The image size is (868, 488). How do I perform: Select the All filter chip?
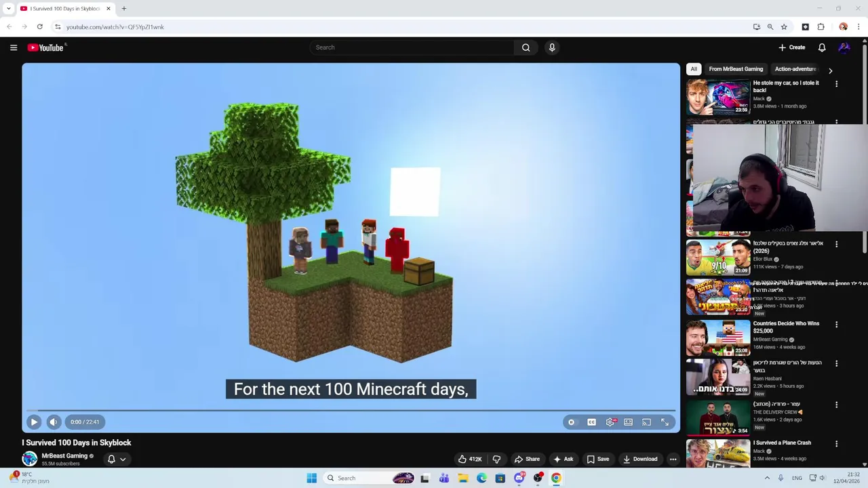click(694, 68)
